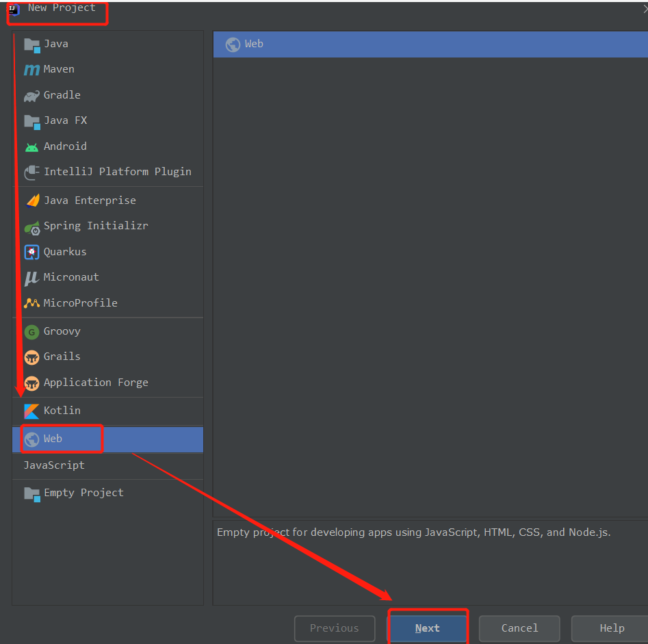Image resolution: width=648 pixels, height=644 pixels.
Task: Select Java Enterprise label
Action: [x=90, y=201]
